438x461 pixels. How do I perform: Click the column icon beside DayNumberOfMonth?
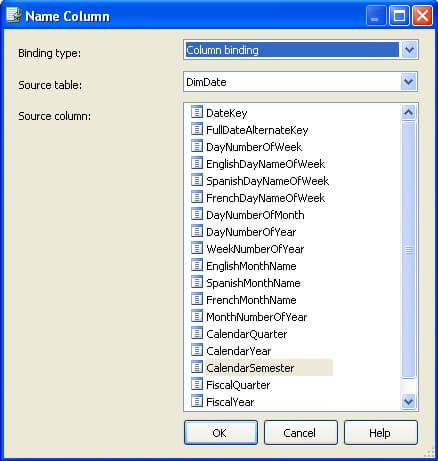click(197, 214)
